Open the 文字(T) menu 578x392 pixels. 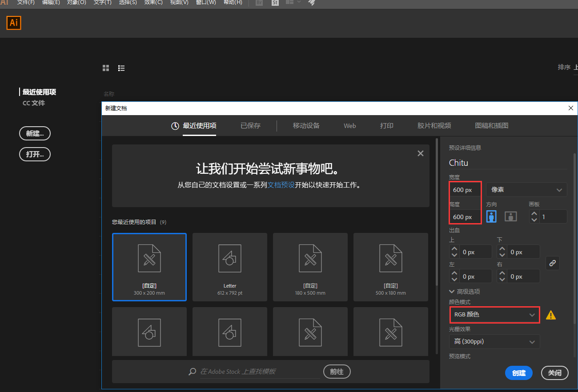(x=102, y=2)
